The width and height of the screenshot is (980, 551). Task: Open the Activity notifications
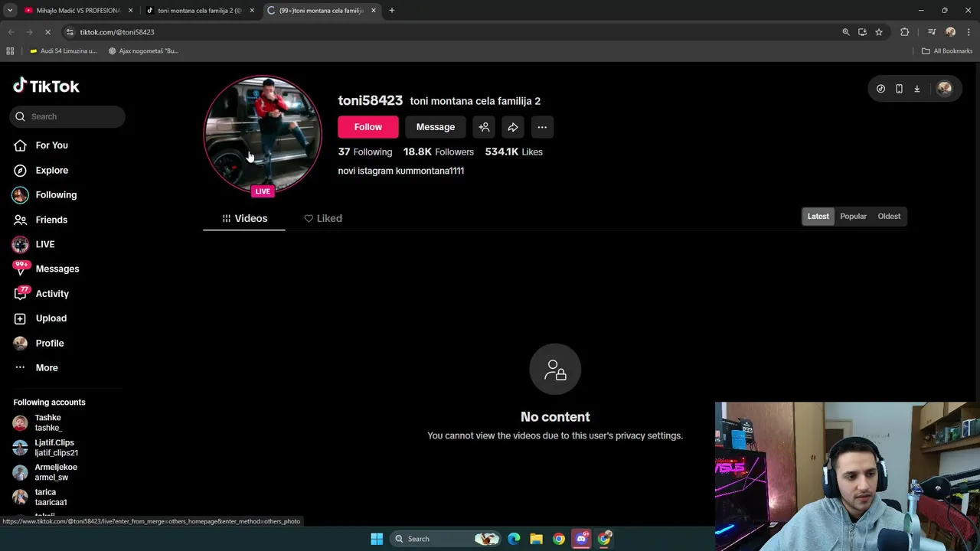coord(41,293)
